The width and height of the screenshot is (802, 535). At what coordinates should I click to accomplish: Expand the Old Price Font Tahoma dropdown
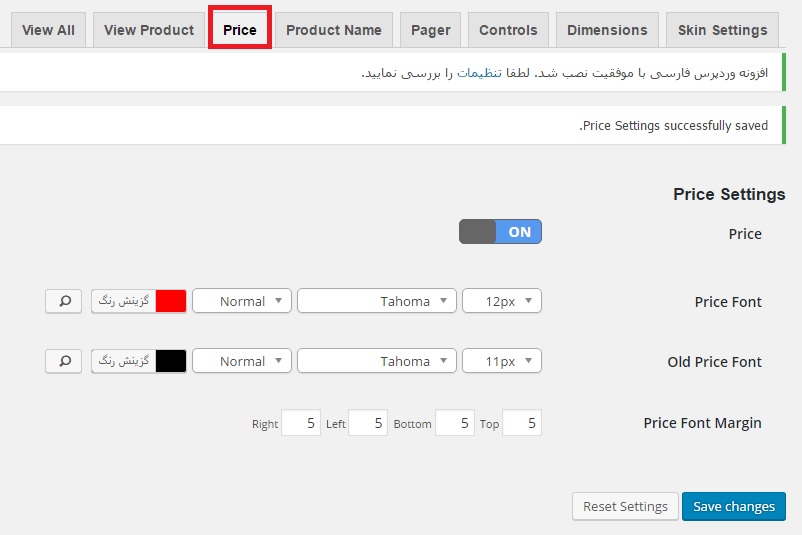pyautogui.click(x=377, y=361)
